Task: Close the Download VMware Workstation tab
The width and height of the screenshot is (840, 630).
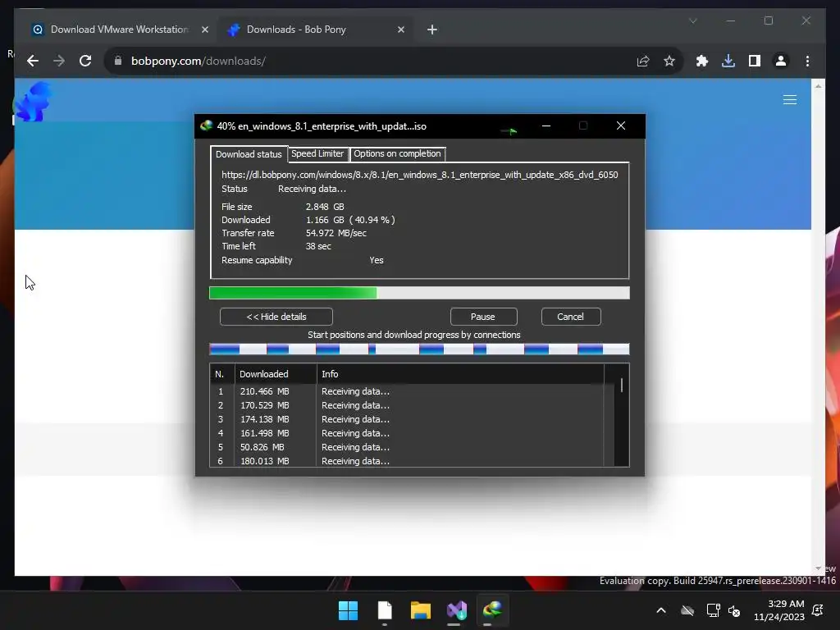Action: click(204, 30)
